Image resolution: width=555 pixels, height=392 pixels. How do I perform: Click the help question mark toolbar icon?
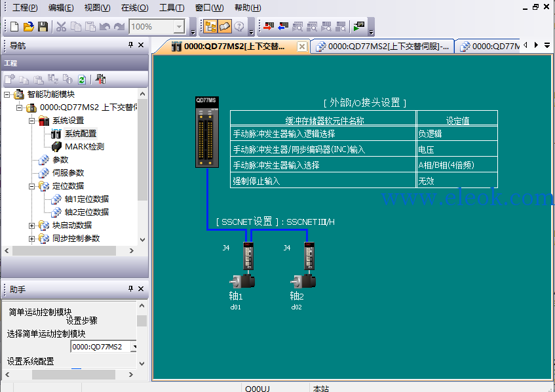click(x=239, y=27)
